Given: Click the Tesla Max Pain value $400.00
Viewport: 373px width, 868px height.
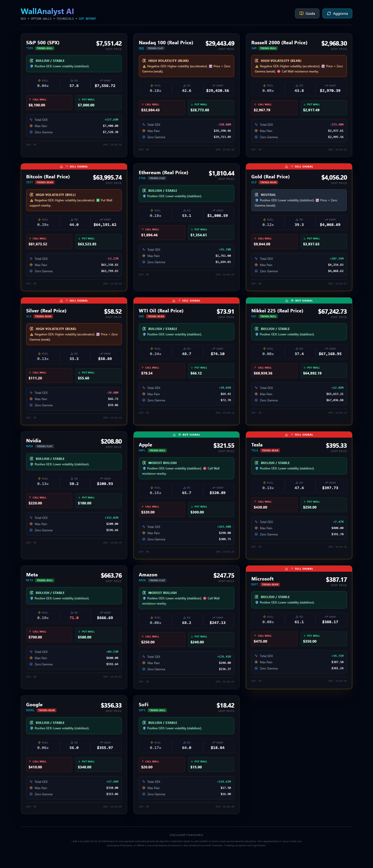Looking at the screenshot, I should [337, 528].
